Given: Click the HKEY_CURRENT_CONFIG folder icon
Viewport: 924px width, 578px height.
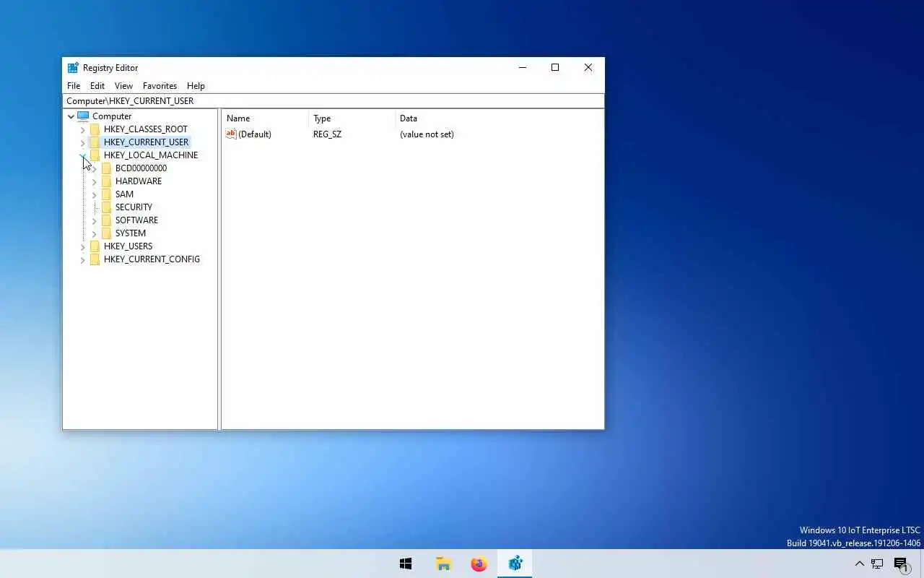Looking at the screenshot, I should click(95, 259).
